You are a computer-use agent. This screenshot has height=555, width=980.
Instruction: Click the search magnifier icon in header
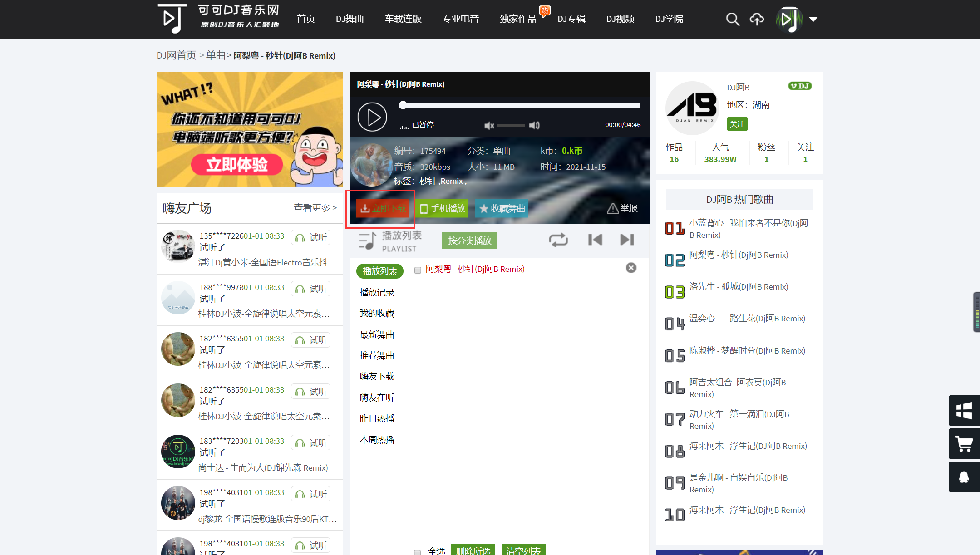[732, 19]
